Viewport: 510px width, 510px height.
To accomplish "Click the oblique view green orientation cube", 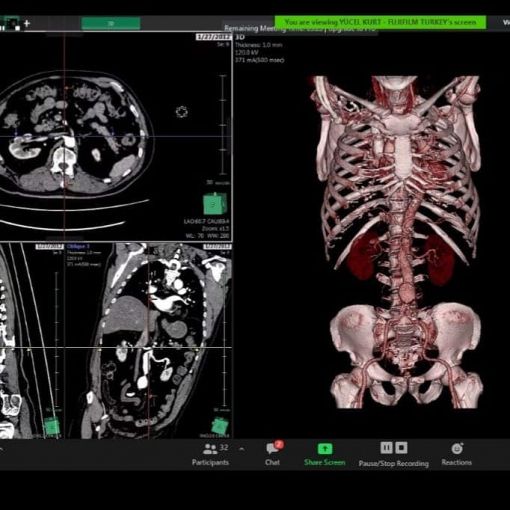I will [220, 426].
